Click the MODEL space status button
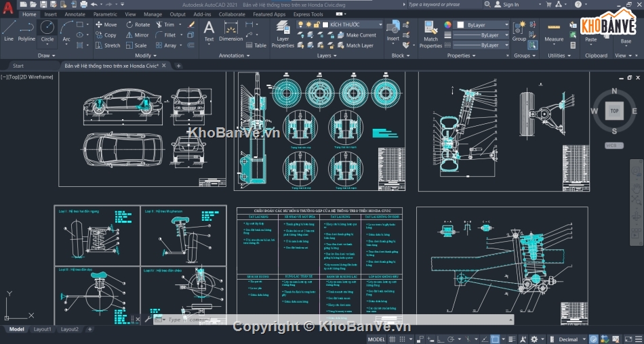644x344 pixels. 376,339
